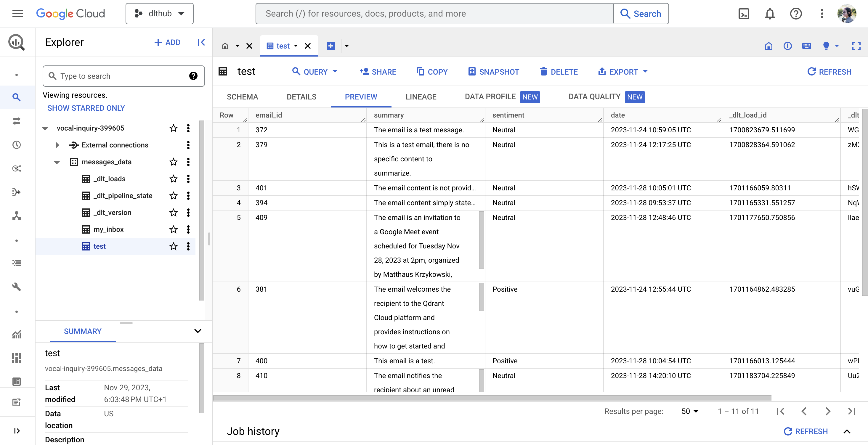Open the help menu
Screen dimensions: 868x445
pos(795,14)
